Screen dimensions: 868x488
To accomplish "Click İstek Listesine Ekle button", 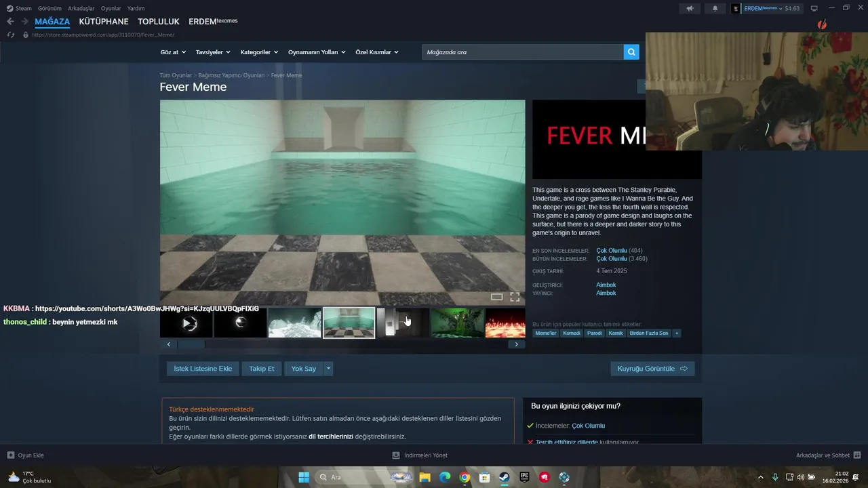I will pyautogui.click(x=203, y=369).
